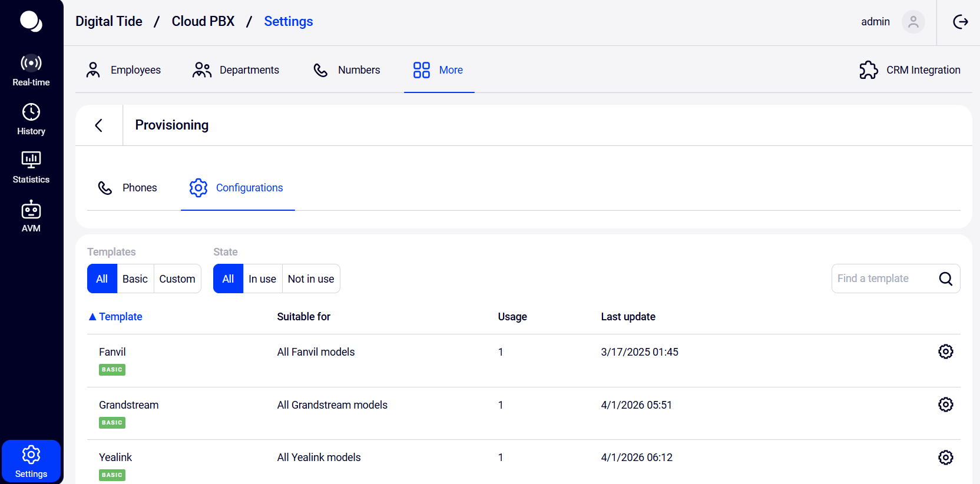Image resolution: width=980 pixels, height=484 pixels.
Task: Filter templates by Basic
Action: coord(135,279)
